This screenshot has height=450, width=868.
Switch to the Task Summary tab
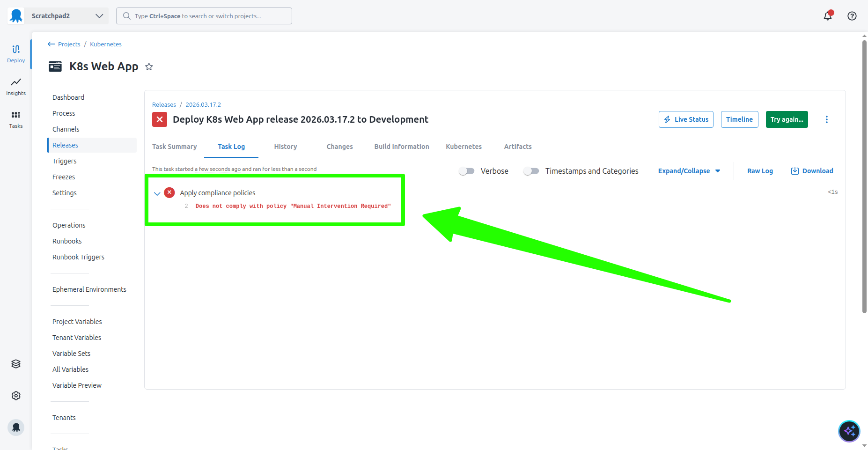[x=174, y=147]
